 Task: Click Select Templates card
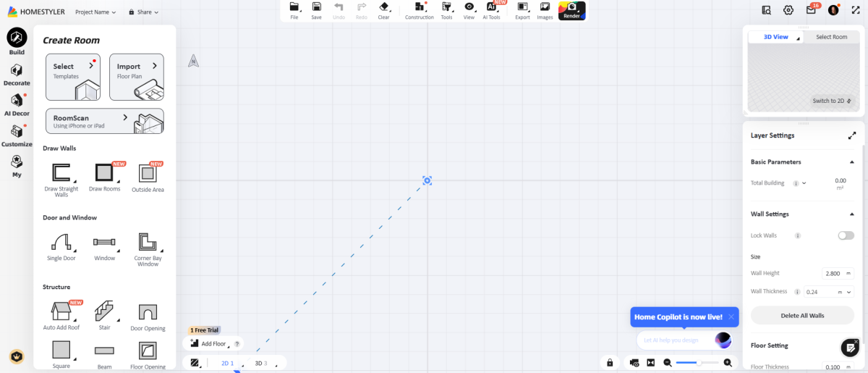pyautogui.click(x=73, y=77)
